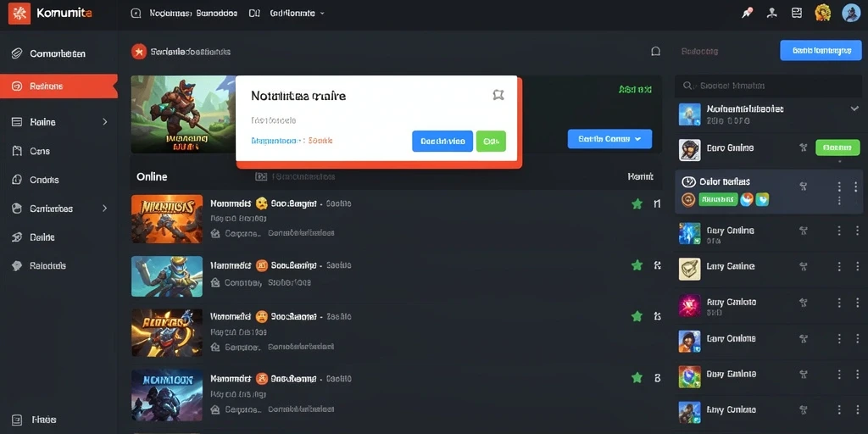Open the Cnorts sidebar item
The width and height of the screenshot is (868, 434).
58,180
